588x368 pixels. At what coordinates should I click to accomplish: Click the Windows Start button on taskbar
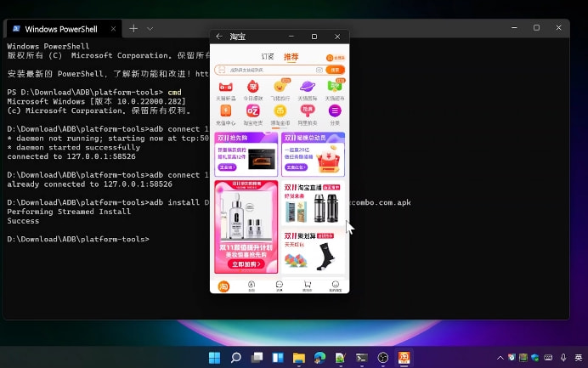click(214, 358)
